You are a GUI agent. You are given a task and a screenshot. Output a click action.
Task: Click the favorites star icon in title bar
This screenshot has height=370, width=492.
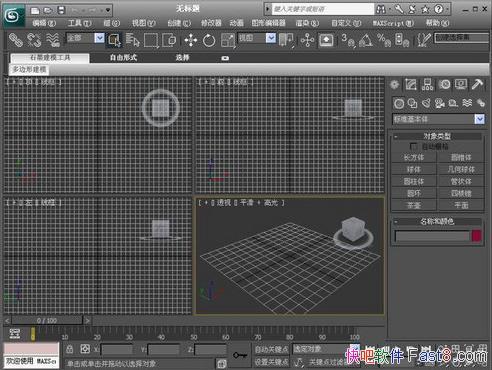tap(425, 9)
